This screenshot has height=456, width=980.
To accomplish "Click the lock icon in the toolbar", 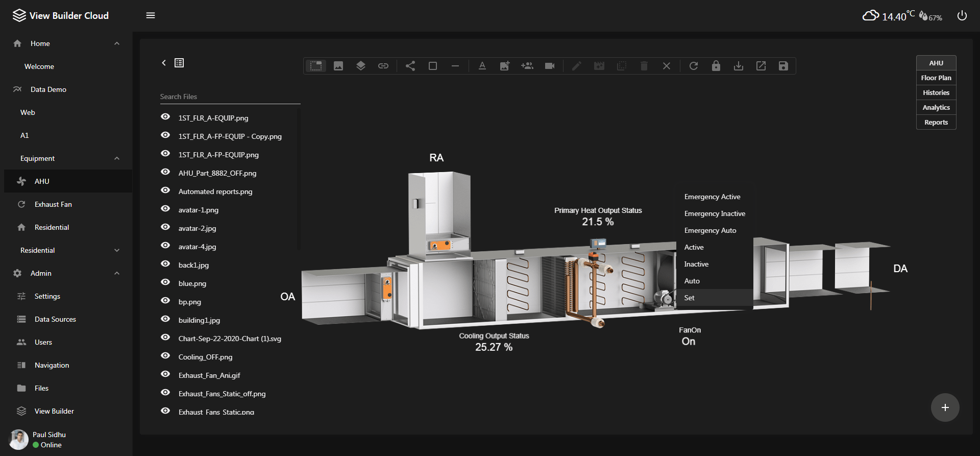I will point(716,66).
